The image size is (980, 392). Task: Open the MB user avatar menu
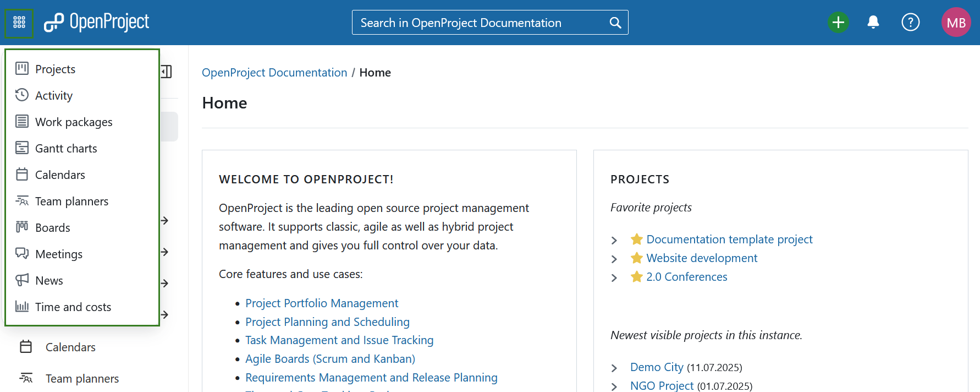(x=956, y=23)
